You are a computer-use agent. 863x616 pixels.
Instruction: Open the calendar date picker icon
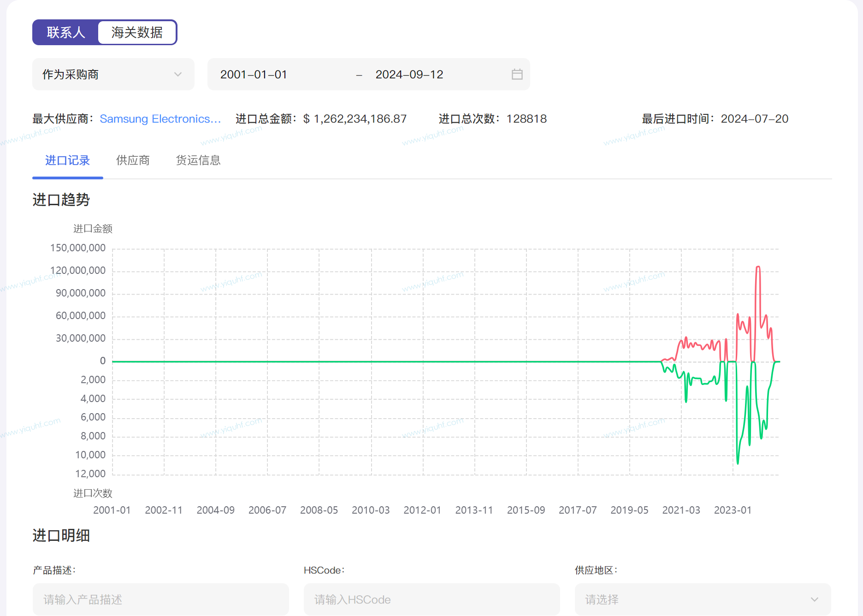517,74
